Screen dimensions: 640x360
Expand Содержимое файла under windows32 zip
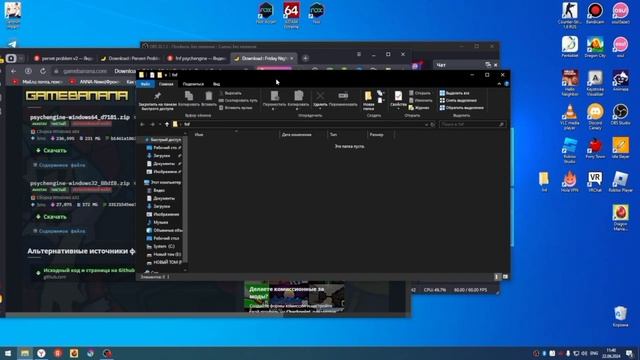tap(60, 231)
